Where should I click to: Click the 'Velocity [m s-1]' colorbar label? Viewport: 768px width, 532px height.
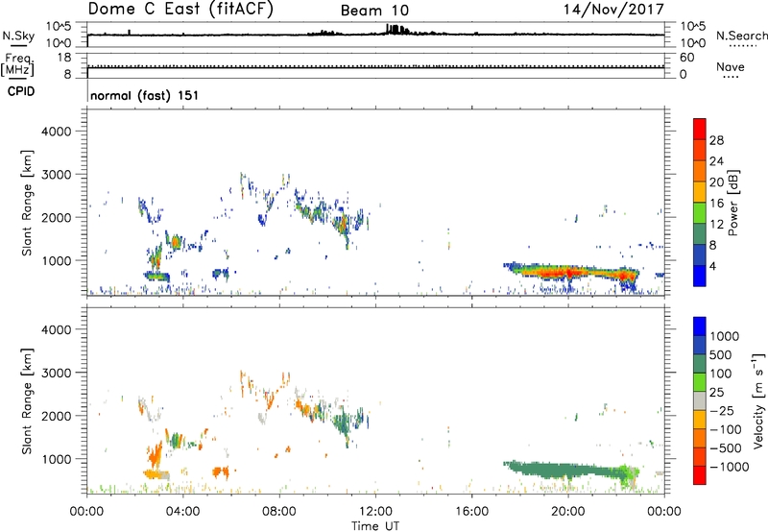click(758, 400)
